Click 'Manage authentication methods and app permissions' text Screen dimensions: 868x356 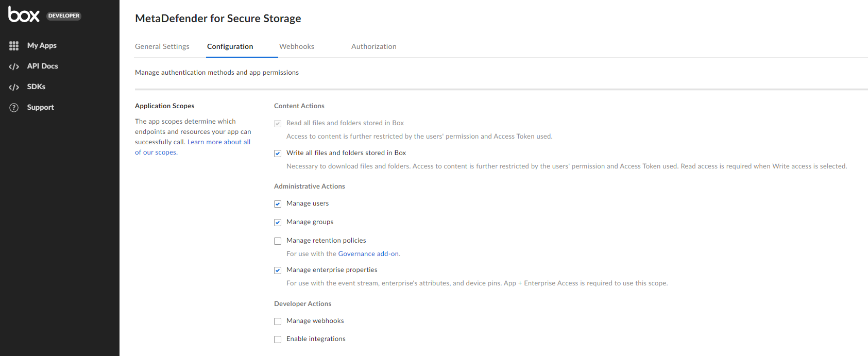tap(217, 72)
